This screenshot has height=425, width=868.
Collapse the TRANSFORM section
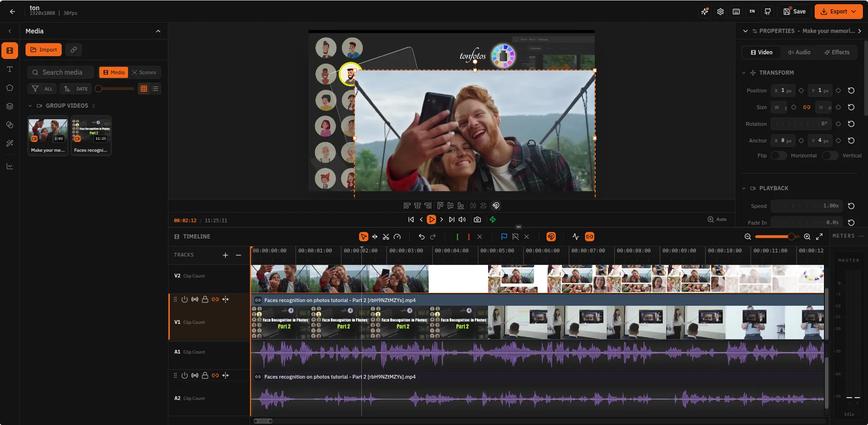[x=744, y=73]
